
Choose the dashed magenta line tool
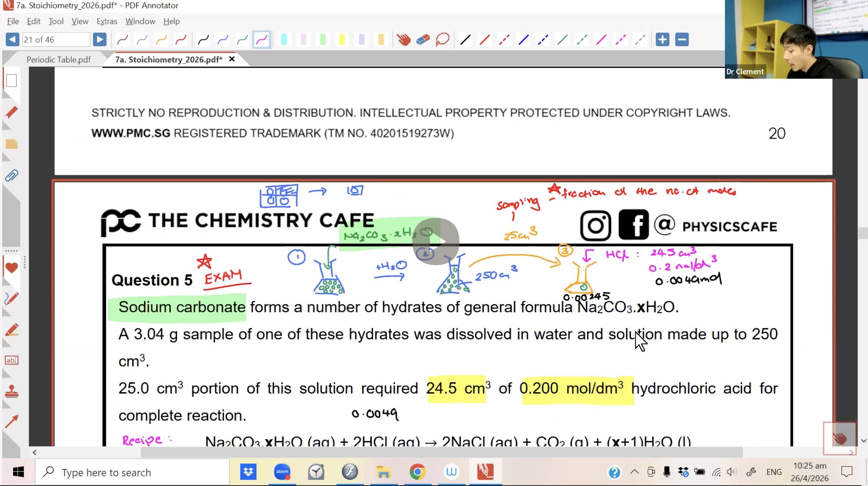pos(621,39)
